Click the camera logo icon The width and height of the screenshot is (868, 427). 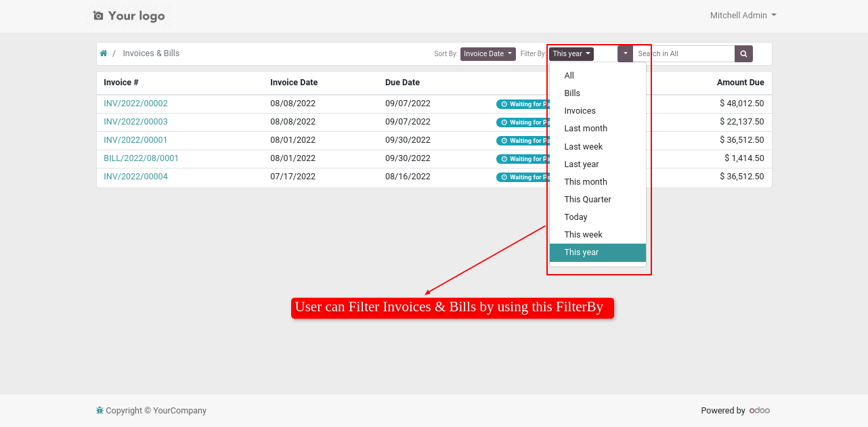point(98,16)
